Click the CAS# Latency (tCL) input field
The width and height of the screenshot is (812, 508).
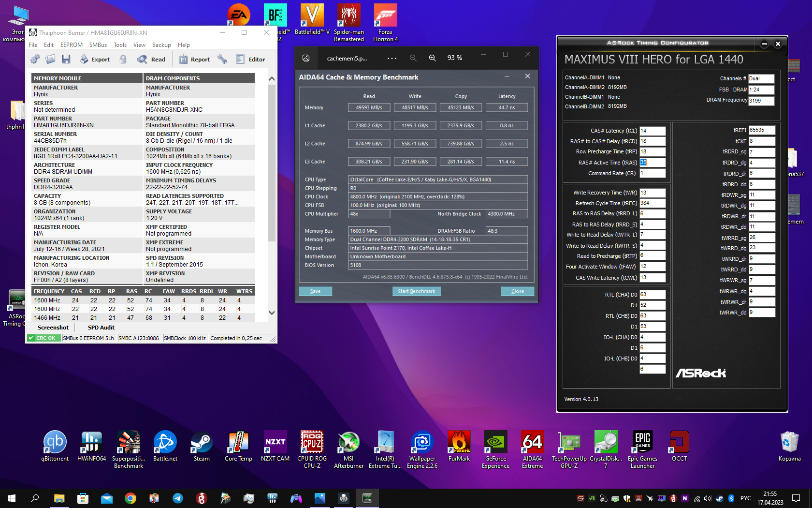(x=652, y=131)
